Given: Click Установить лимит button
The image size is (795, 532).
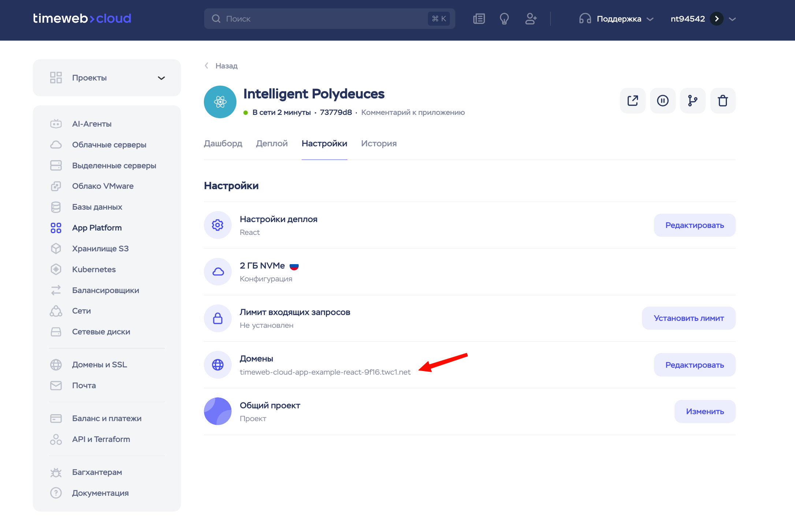Looking at the screenshot, I should coord(688,318).
